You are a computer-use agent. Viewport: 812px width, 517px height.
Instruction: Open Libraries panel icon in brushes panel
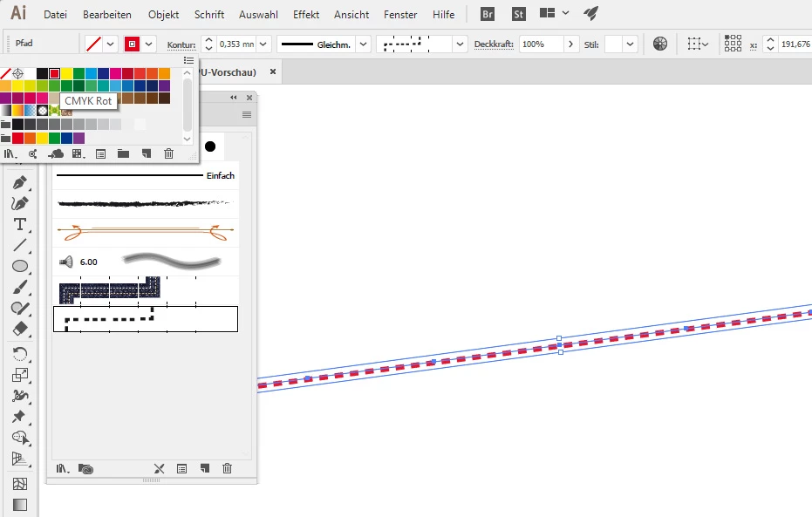86,469
